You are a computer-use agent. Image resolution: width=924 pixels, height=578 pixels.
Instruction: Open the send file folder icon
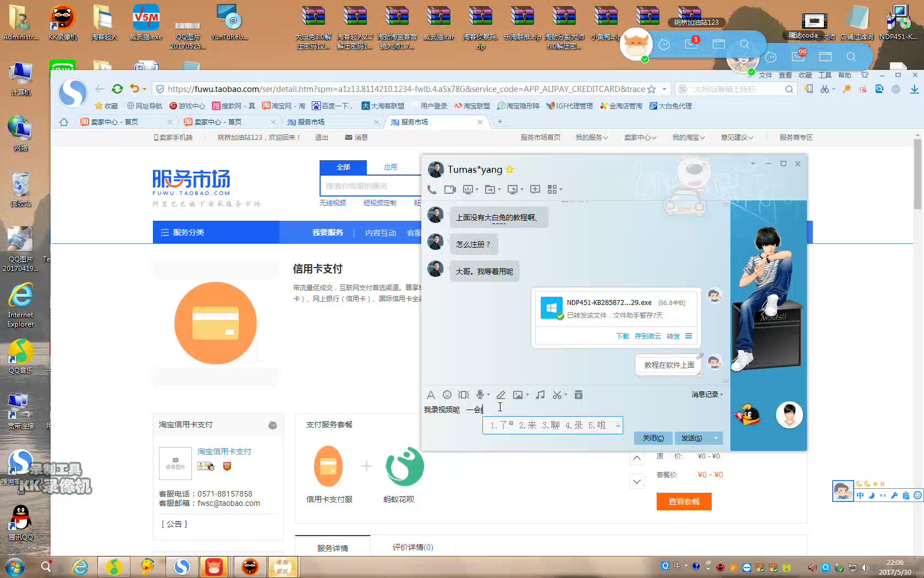[x=490, y=189]
